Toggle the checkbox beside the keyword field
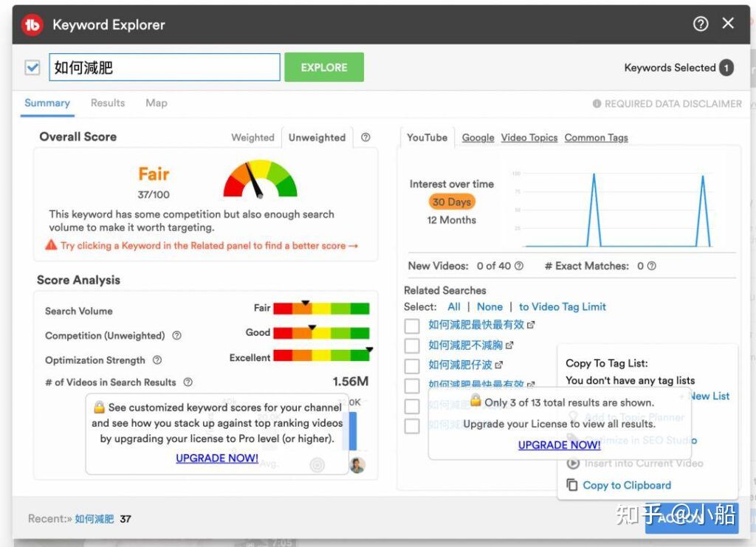Viewport: 756px width, 547px height. tap(32, 67)
